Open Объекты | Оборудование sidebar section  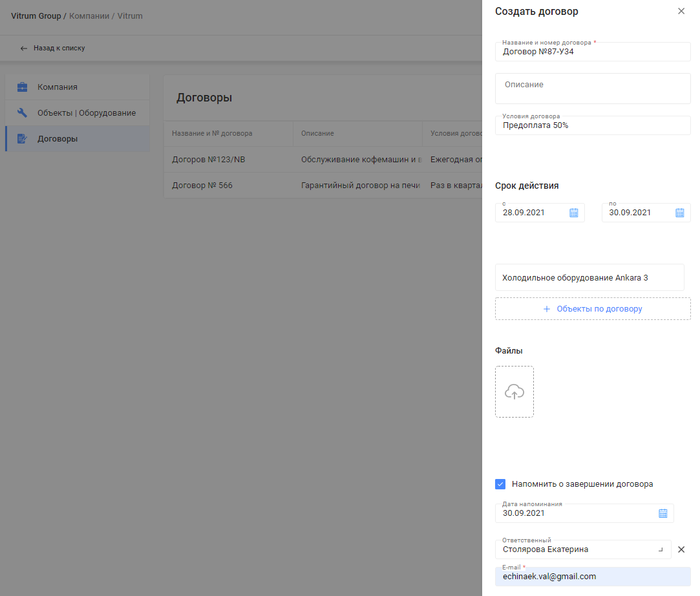point(77,113)
